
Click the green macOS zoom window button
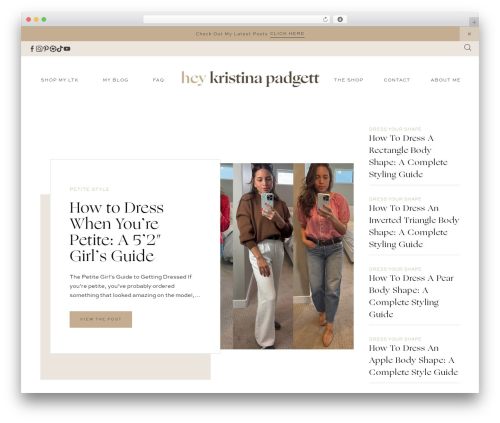point(44,20)
